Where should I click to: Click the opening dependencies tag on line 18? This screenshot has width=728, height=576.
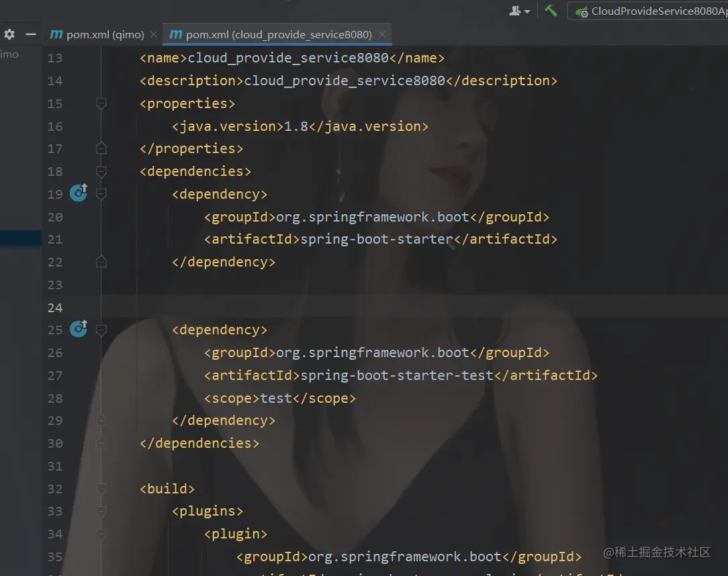[195, 172]
